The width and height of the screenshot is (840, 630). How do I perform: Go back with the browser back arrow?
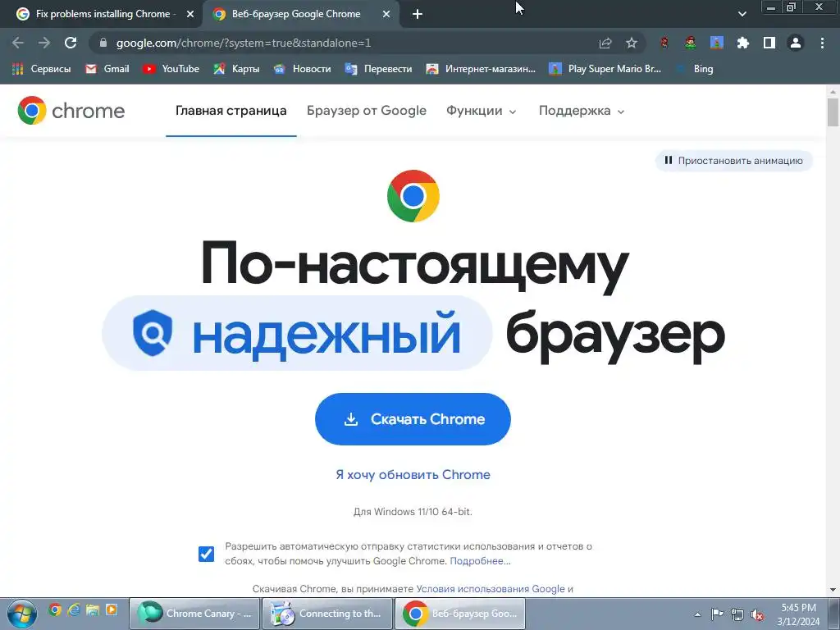click(x=18, y=43)
